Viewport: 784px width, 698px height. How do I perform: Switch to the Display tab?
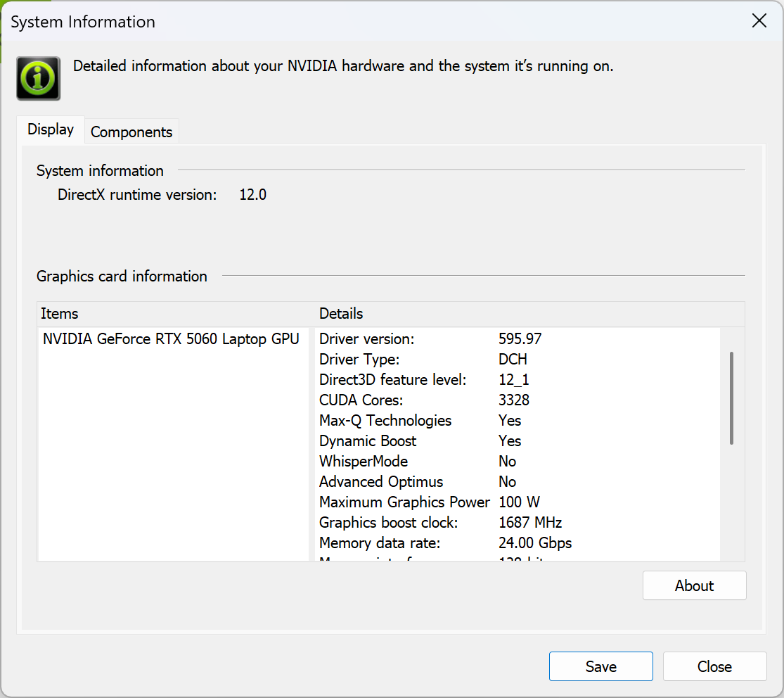51,129
